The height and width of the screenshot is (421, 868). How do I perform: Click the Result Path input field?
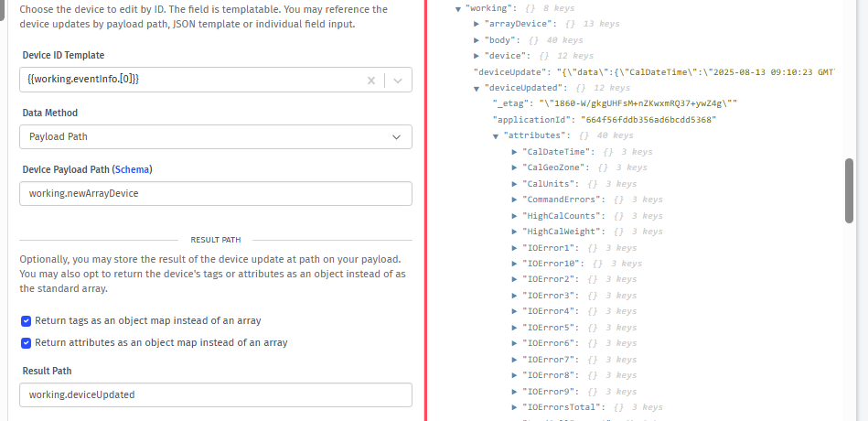click(x=215, y=395)
